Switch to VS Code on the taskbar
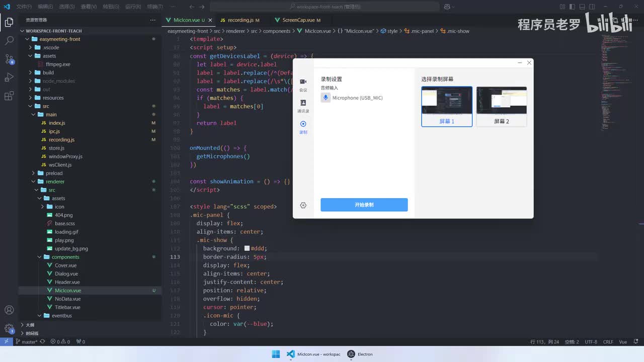The image size is (644, 362). [313, 354]
